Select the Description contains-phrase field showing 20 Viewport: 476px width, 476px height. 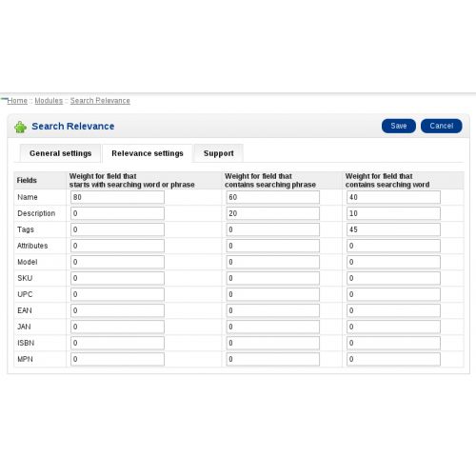[273, 213]
